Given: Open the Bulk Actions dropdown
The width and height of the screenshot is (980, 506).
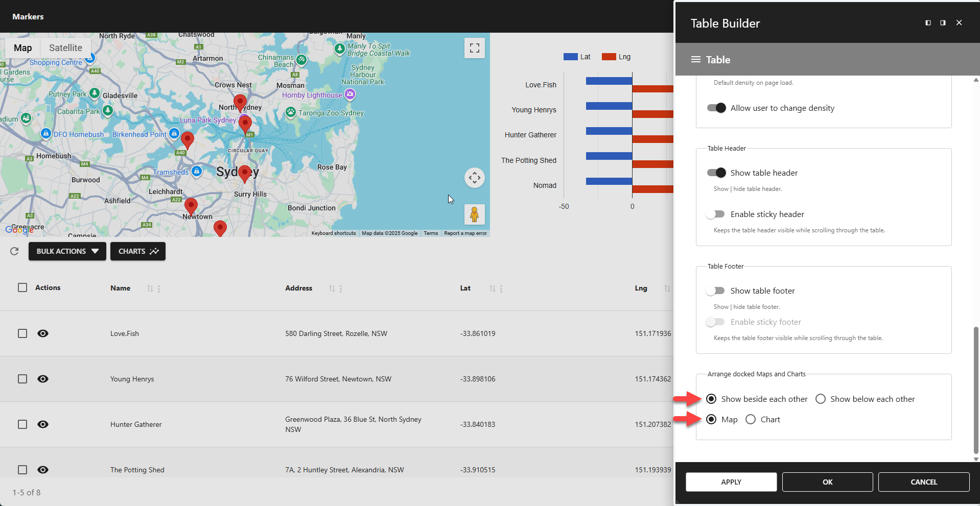Looking at the screenshot, I should coord(67,251).
